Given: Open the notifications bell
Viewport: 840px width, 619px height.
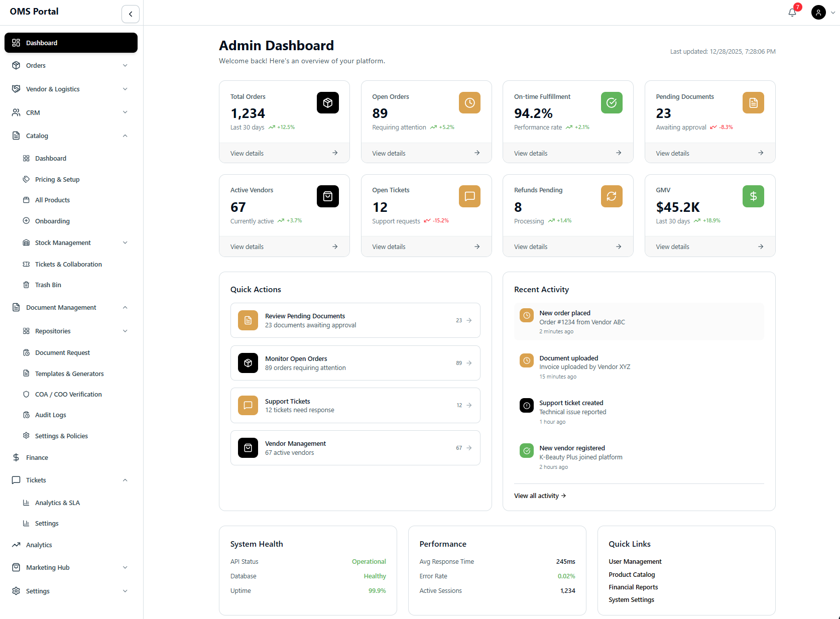Looking at the screenshot, I should tap(792, 13).
